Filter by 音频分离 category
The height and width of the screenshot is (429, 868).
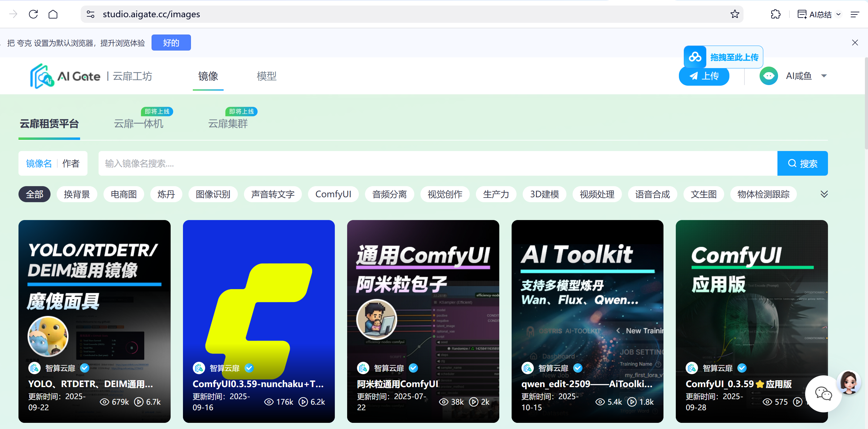pos(390,194)
